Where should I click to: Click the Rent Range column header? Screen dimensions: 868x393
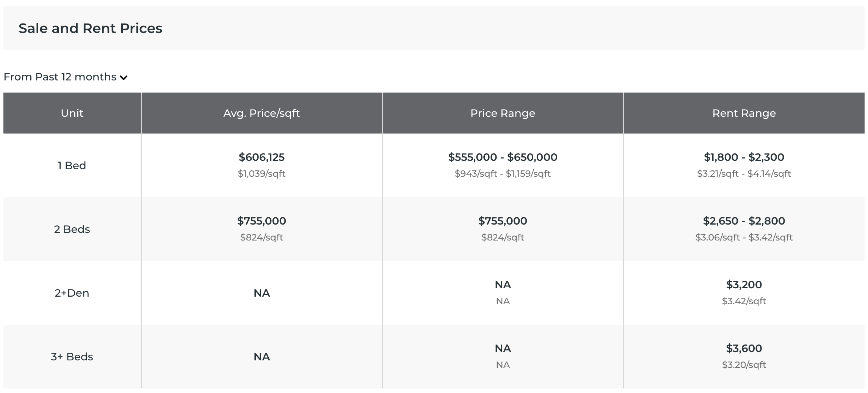click(744, 113)
